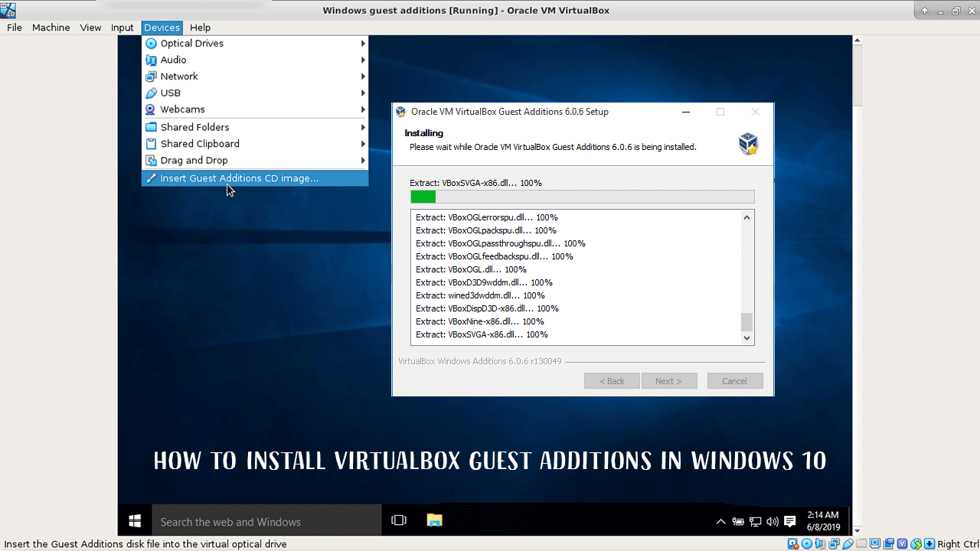Image resolution: width=980 pixels, height=551 pixels.
Task: Expand the Shared Folders submenu
Action: [x=255, y=127]
